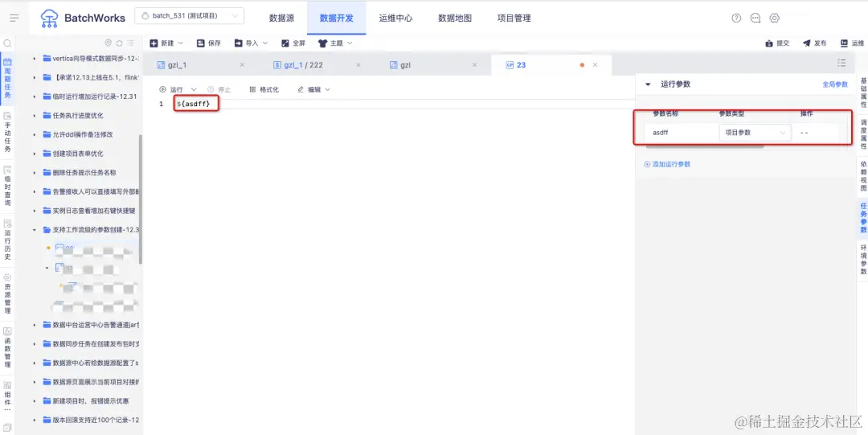
Task: Expand the 任务执行进度优化 folder
Action: point(34,115)
